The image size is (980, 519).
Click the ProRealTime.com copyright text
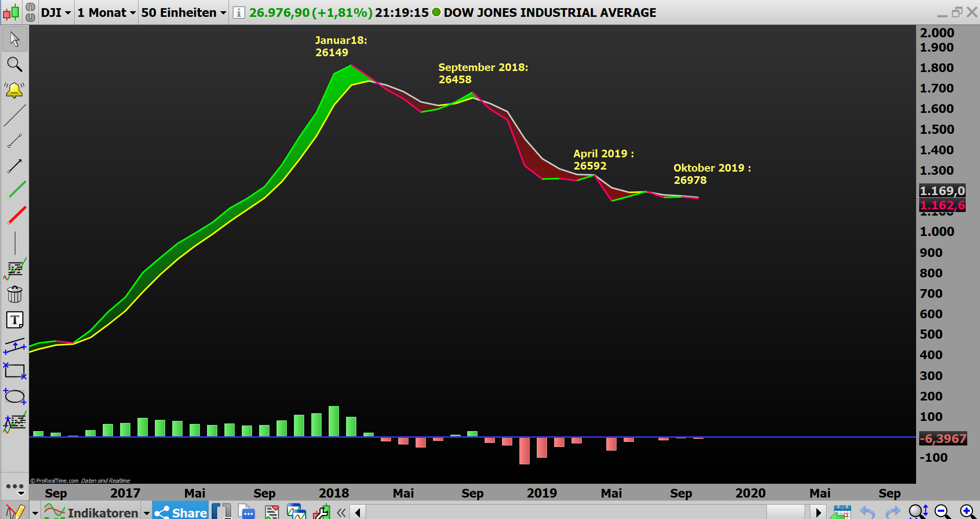[x=54, y=481]
